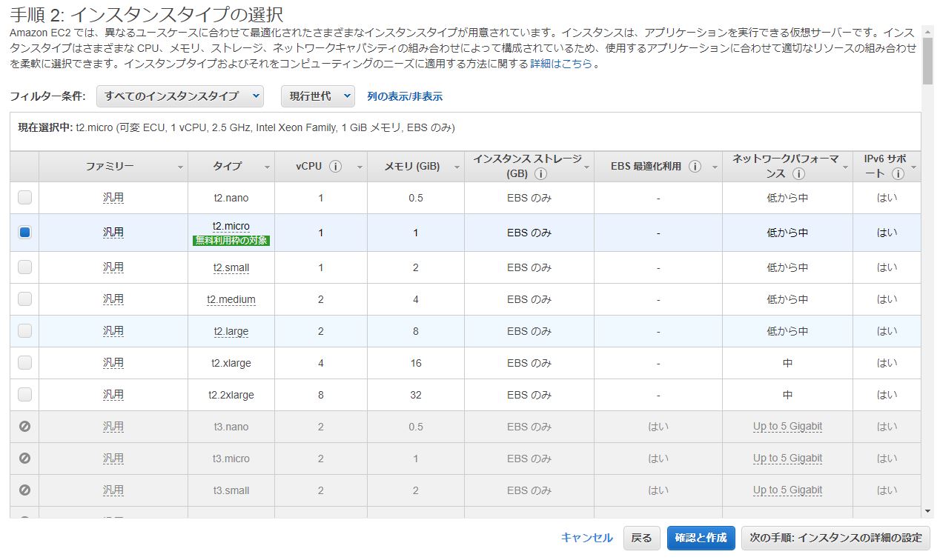The image size is (940, 560).
Task: Click the 手順 2: インスタンスタイプの選択 heading
Action: 147,14
